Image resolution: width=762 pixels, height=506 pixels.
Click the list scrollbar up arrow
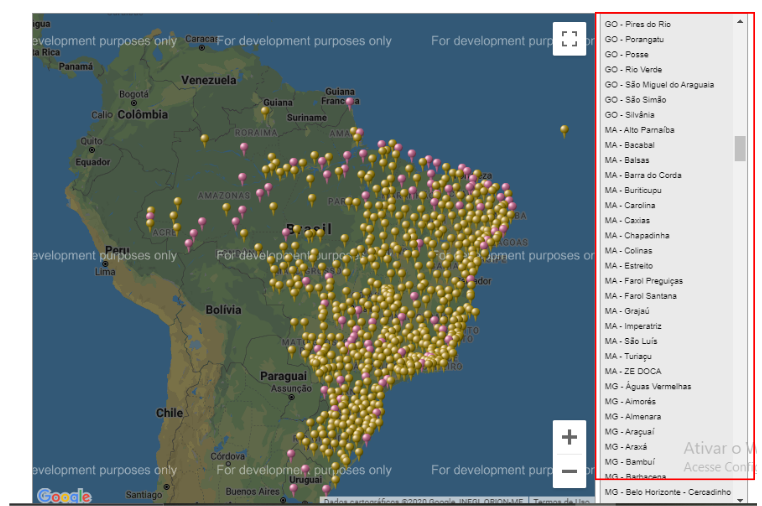(740, 21)
